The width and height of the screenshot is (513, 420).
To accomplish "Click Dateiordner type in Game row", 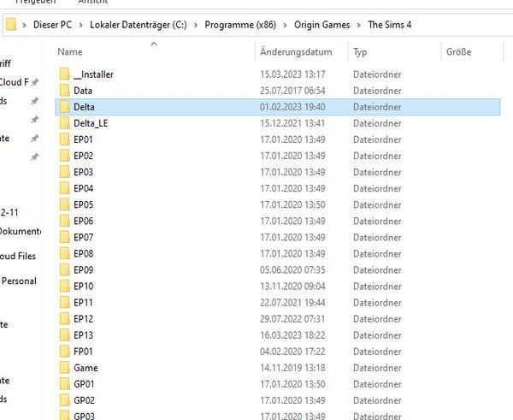I will tap(377, 368).
